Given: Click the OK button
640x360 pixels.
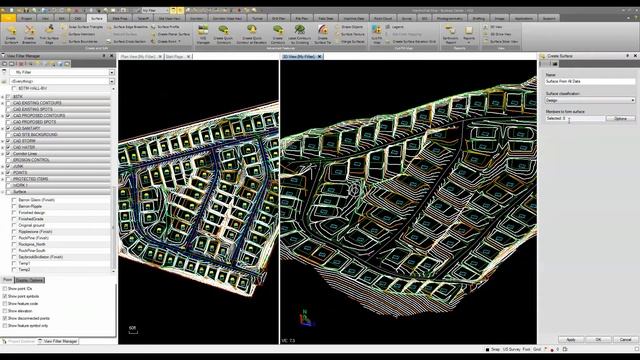Looking at the screenshot, I should click(598, 340).
